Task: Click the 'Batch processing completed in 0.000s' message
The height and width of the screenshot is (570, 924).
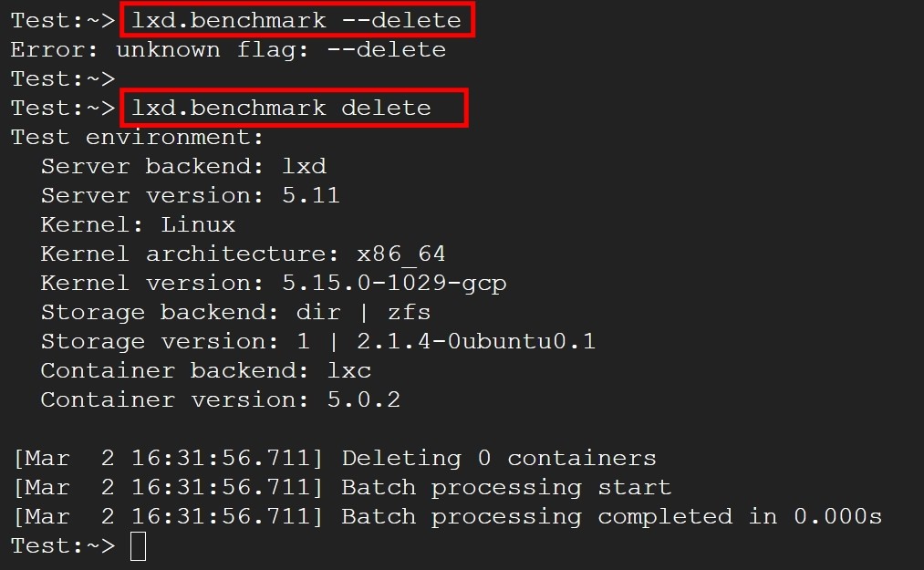Action: pyautogui.click(x=612, y=517)
